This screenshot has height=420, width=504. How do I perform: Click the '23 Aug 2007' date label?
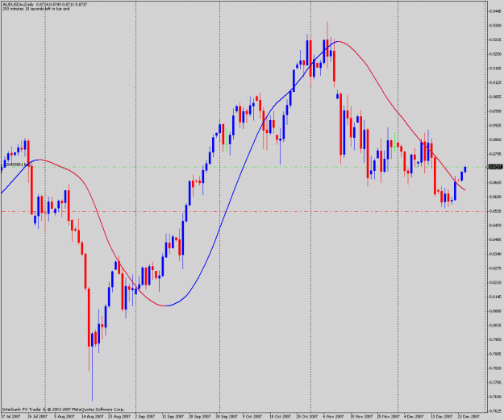click(x=119, y=417)
